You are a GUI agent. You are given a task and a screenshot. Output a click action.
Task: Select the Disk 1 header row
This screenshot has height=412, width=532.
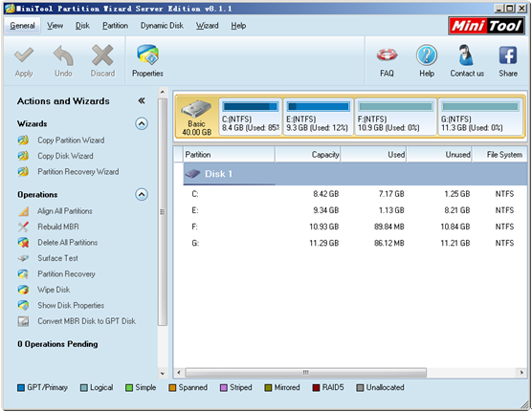point(355,174)
